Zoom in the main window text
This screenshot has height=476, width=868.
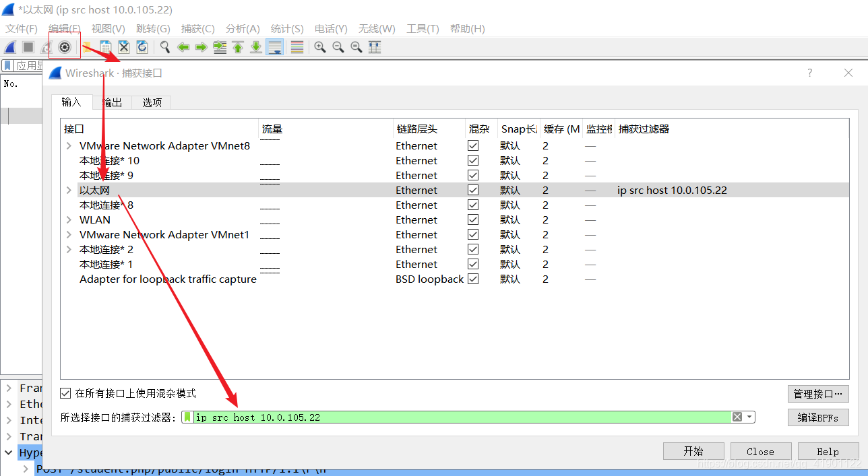320,47
